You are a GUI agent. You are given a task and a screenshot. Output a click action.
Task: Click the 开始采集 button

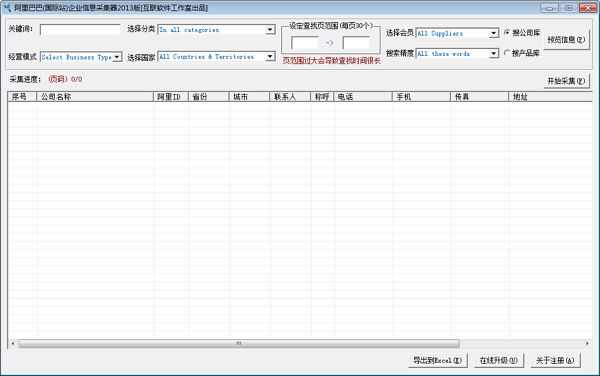(566, 81)
